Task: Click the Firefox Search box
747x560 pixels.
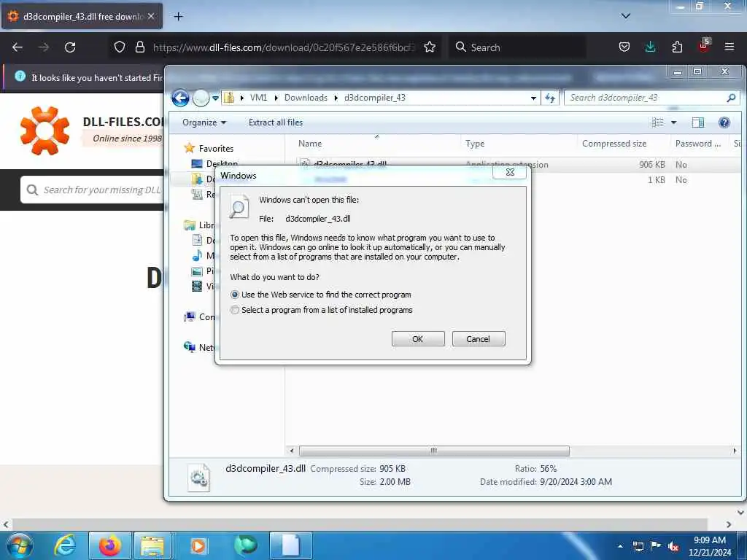Action: point(517,47)
